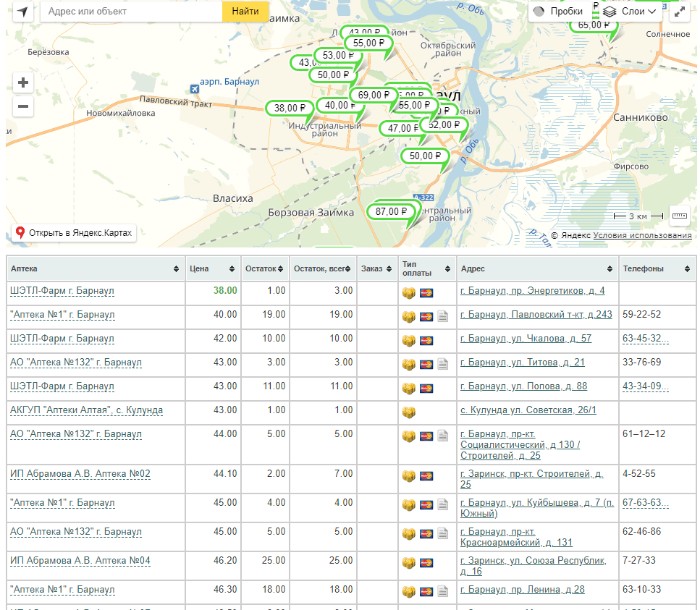
Task: Click card payment icon in пр. Энергетиков row
Action: 426,293
